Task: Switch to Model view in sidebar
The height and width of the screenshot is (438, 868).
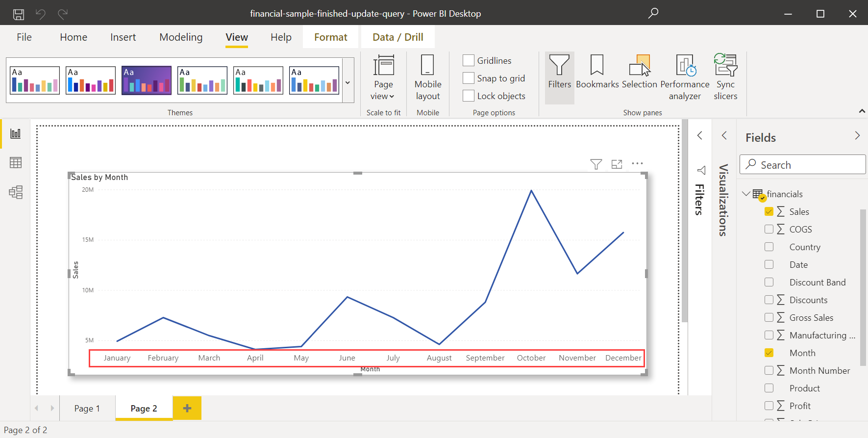Action: click(16, 192)
